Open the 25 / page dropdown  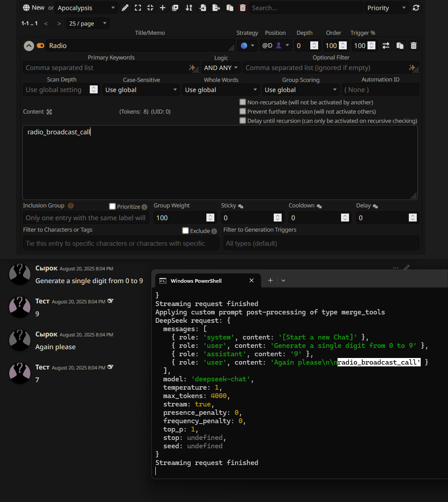[88, 23]
